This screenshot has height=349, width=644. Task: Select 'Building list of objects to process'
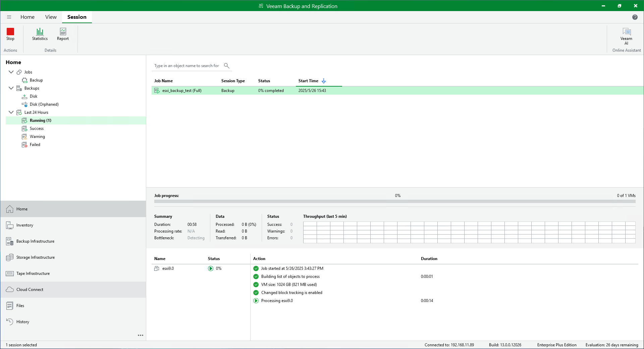(290, 277)
